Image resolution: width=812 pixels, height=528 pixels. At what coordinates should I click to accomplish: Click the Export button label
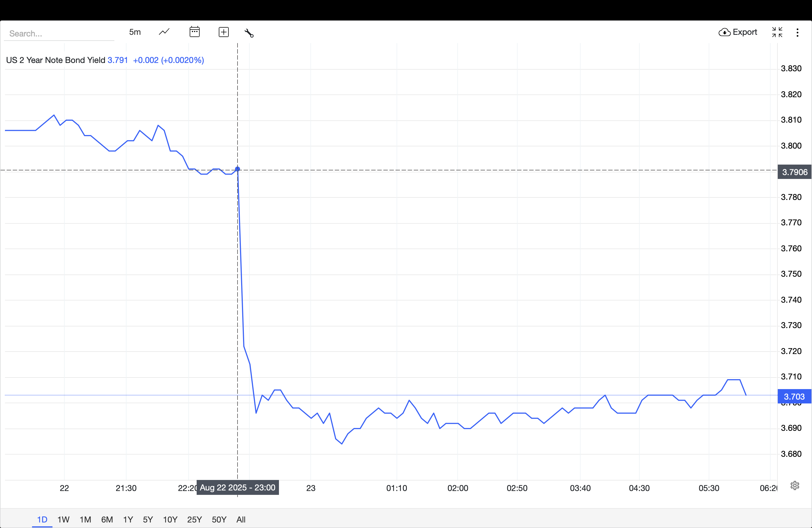[745, 32]
